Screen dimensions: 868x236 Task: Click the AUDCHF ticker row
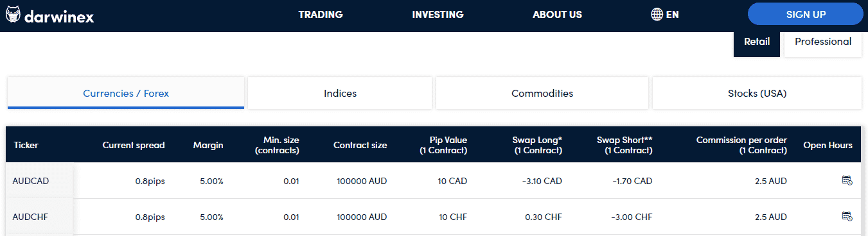pyautogui.click(x=434, y=217)
